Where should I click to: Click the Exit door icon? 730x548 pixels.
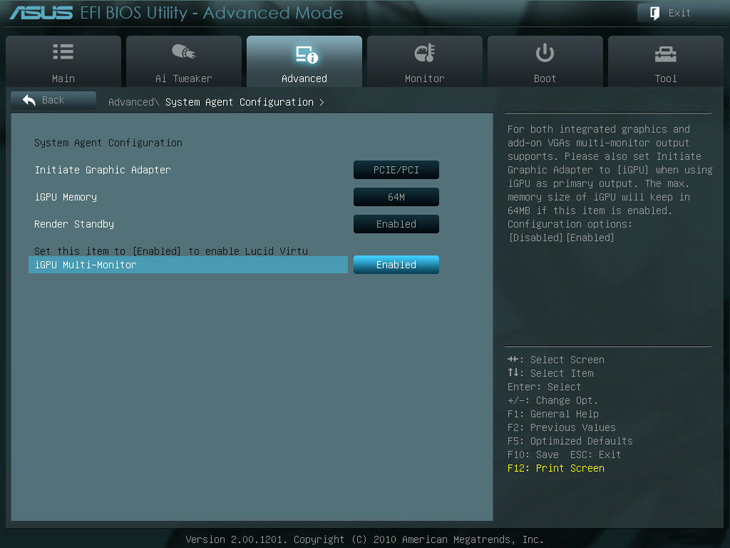[655, 13]
